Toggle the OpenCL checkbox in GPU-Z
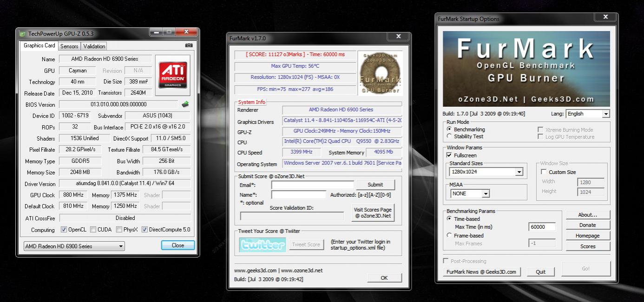The height and width of the screenshot is (302, 644). point(64,230)
